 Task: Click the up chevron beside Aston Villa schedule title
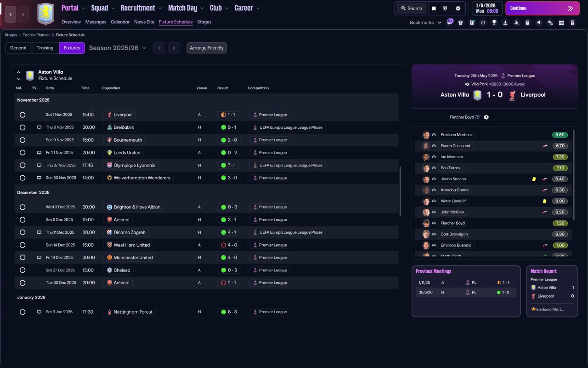click(19, 72)
